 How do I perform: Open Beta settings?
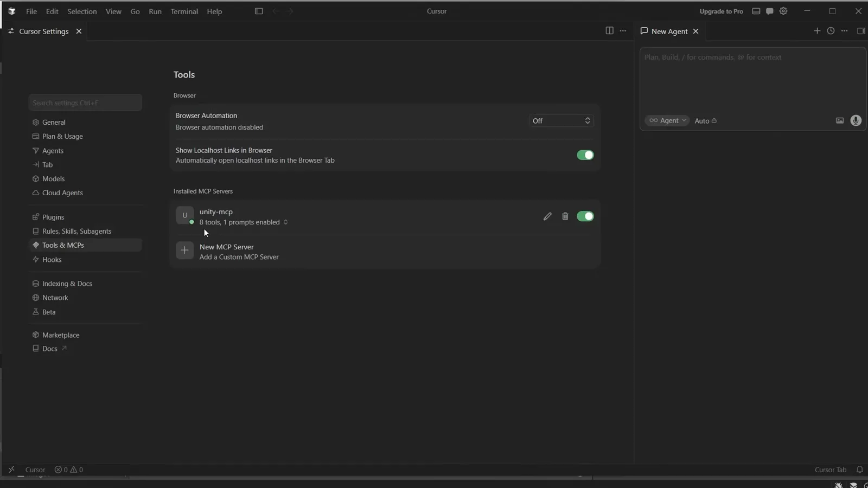[x=85, y=312]
